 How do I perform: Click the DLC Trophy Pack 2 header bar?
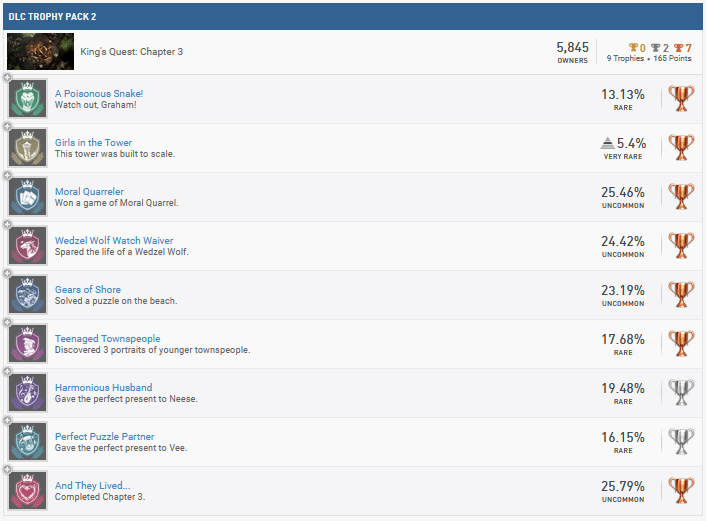[352, 16]
